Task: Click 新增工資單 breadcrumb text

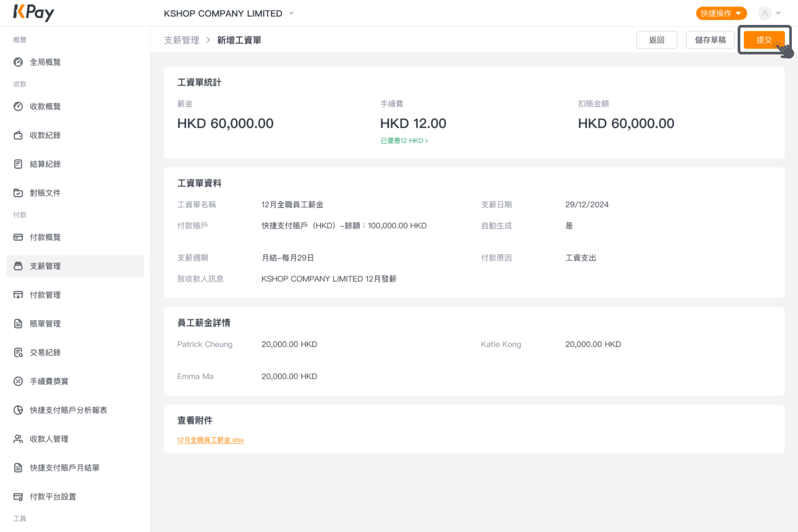Action: pyautogui.click(x=239, y=40)
